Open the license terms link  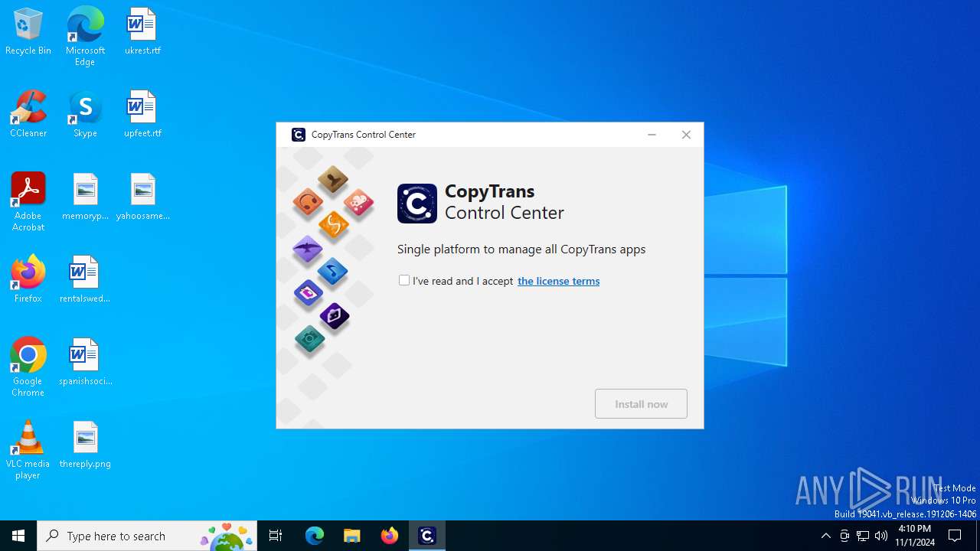coord(558,281)
